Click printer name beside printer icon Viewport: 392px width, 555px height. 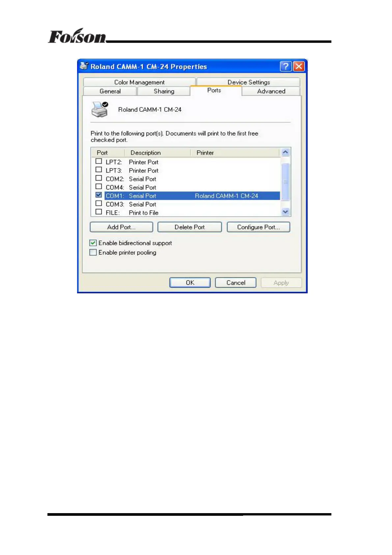150,109
